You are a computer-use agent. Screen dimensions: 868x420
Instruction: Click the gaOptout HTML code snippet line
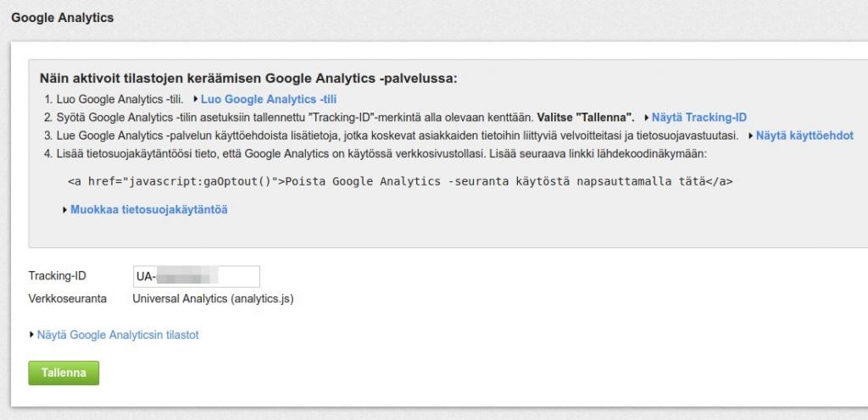(400, 181)
